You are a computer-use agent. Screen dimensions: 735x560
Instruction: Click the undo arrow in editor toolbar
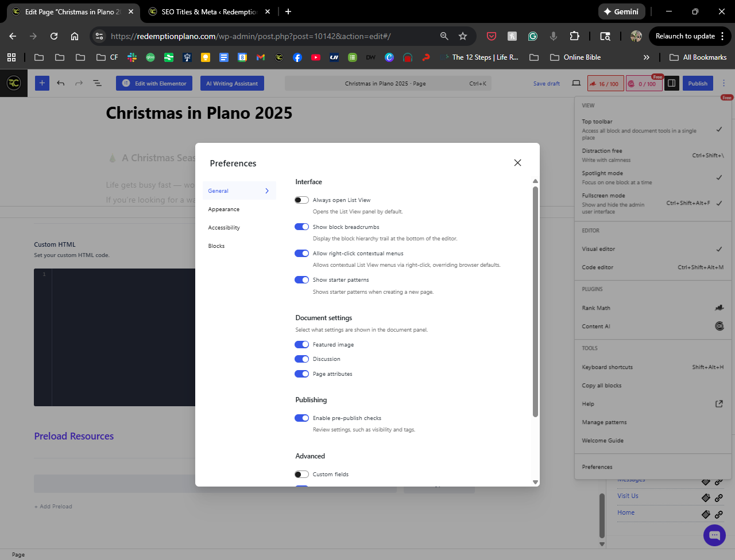61,83
